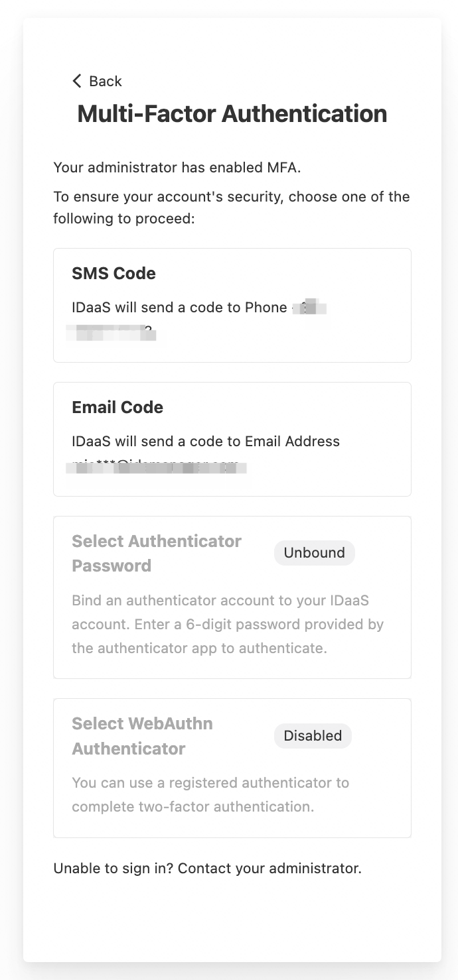458x980 pixels.
Task: Click the Unbound status badge
Action: (314, 552)
